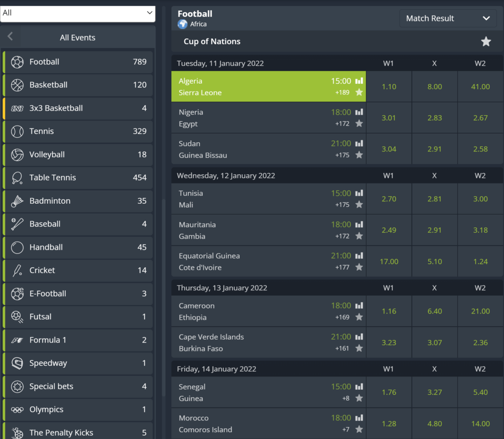Click the Speedway helmet icon
The width and height of the screenshot is (504, 439).
point(17,363)
